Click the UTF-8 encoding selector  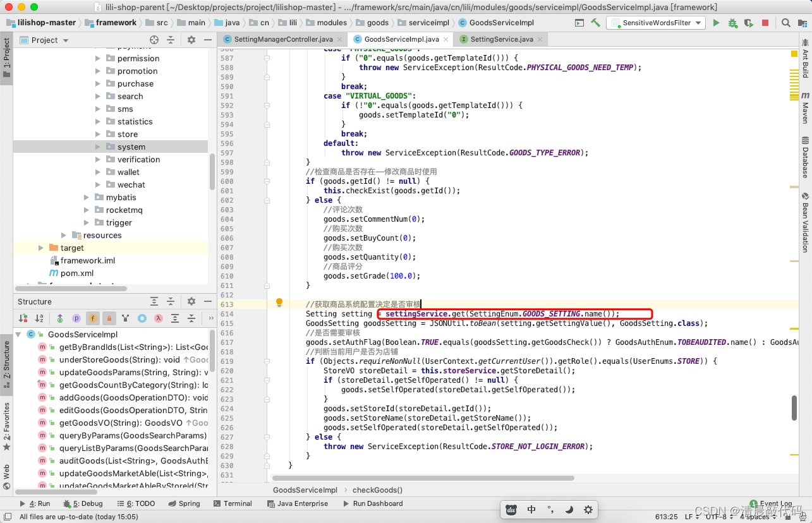point(718,517)
